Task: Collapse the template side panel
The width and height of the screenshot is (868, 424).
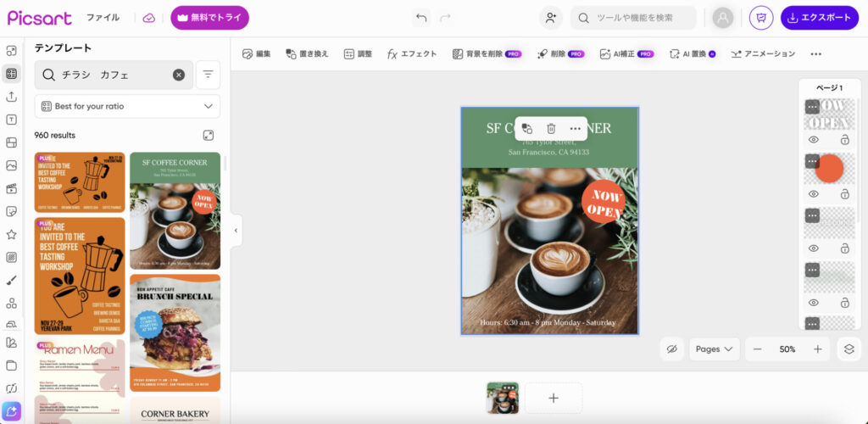Action: pos(236,230)
